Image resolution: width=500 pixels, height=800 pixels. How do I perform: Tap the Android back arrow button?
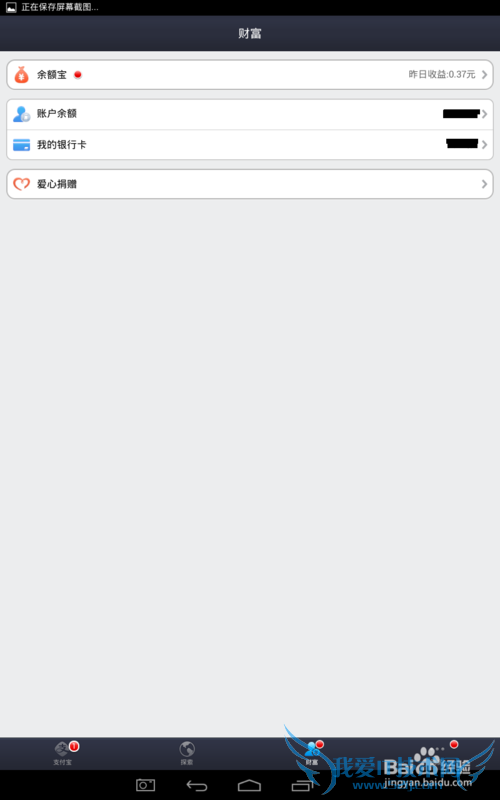click(x=197, y=786)
